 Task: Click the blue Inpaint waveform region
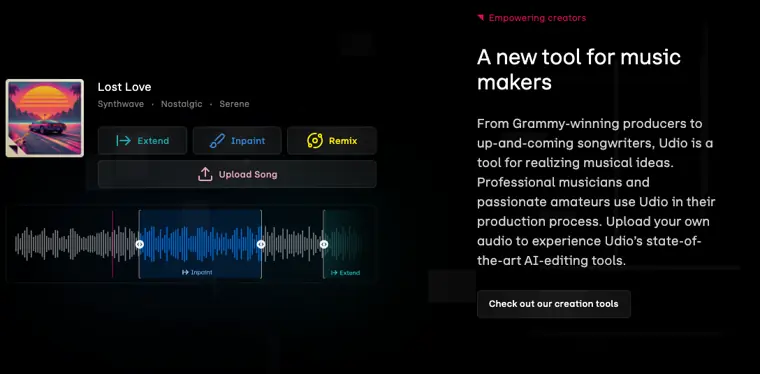point(200,244)
